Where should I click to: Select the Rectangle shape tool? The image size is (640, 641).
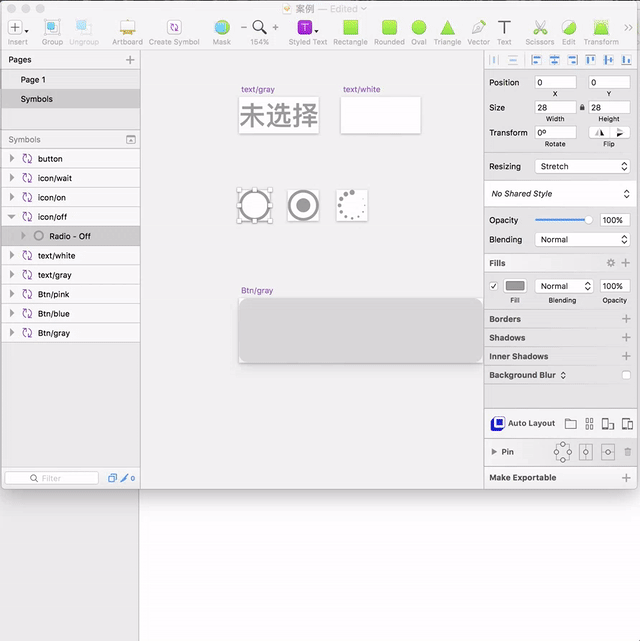(x=350, y=27)
